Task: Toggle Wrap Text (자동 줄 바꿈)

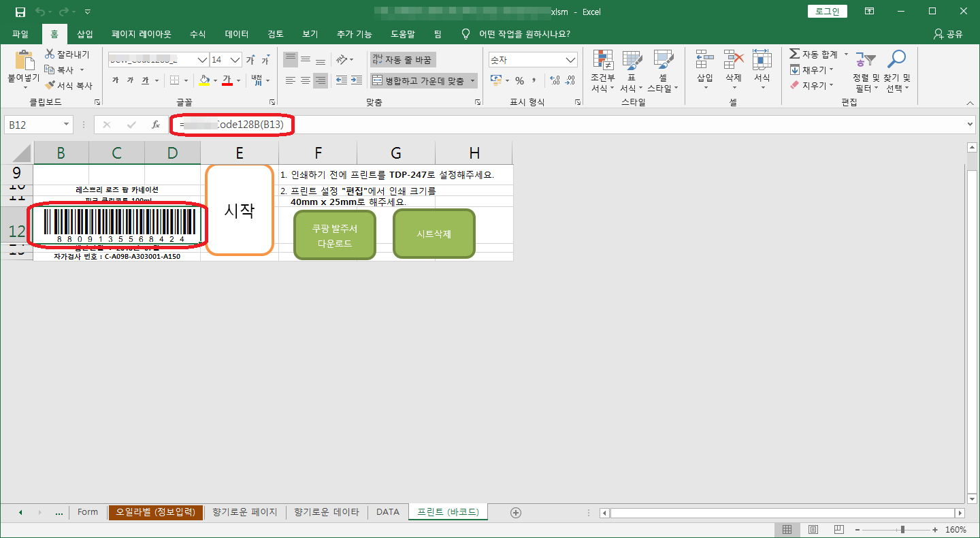Action: click(x=402, y=60)
